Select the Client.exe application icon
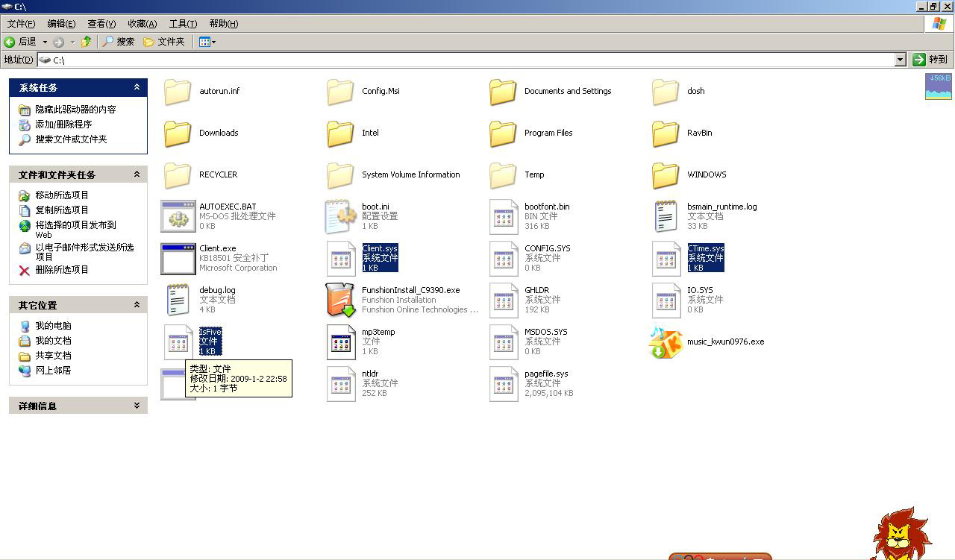The height and width of the screenshot is (560, 955). click(x=178, y=258)
